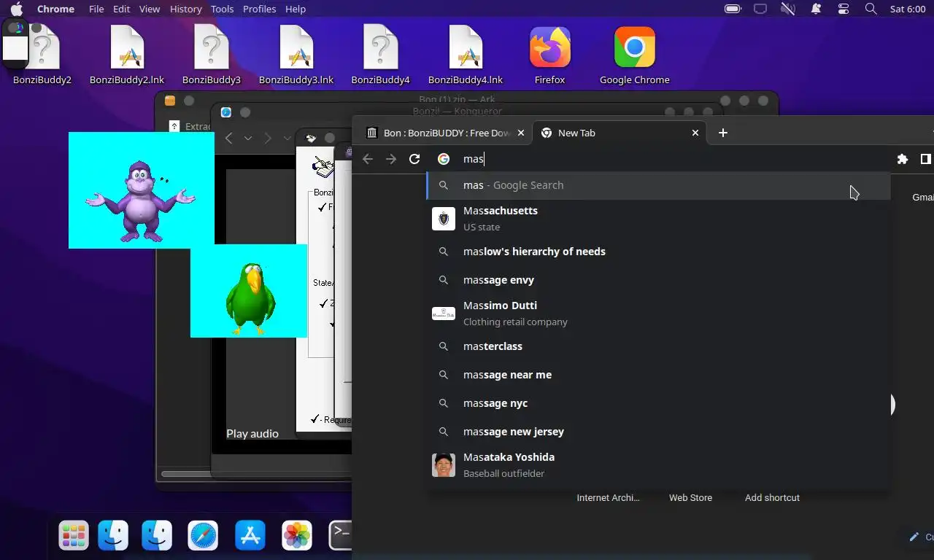Click the Google icon in the address bar

point(444,159)
